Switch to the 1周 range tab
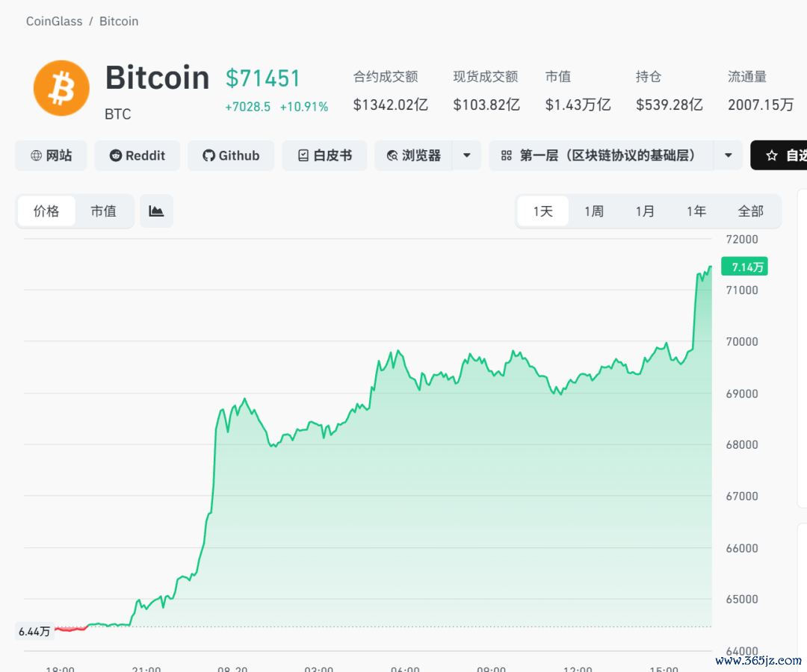This screenshot has height=672, width=807. [594, 211]
